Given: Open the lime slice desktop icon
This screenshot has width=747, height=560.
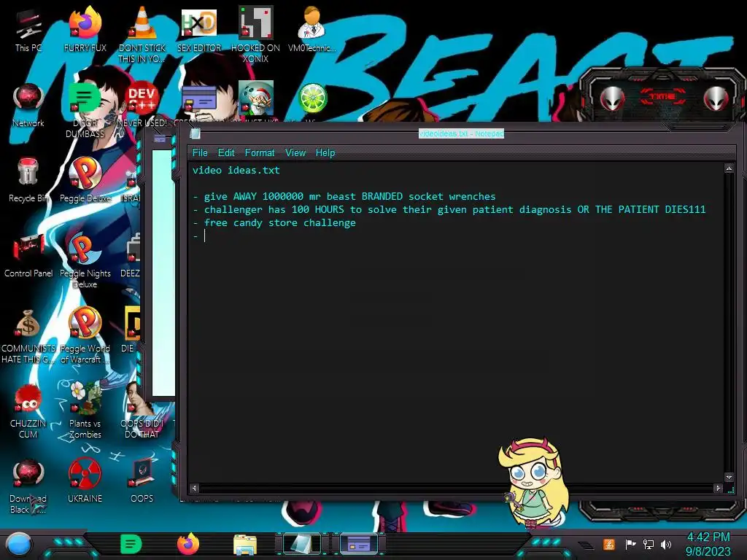Looking at the screenshot, I should coord(312,98).
